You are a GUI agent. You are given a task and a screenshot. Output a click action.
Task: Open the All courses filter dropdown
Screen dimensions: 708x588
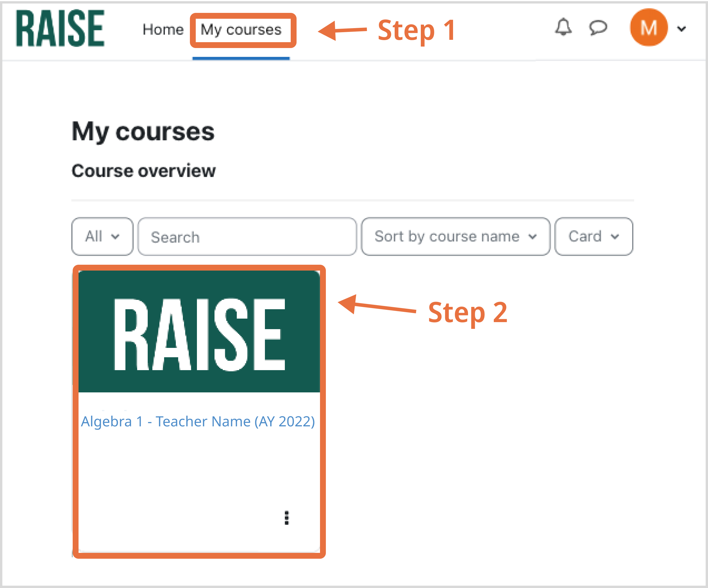tap(102, 237)
